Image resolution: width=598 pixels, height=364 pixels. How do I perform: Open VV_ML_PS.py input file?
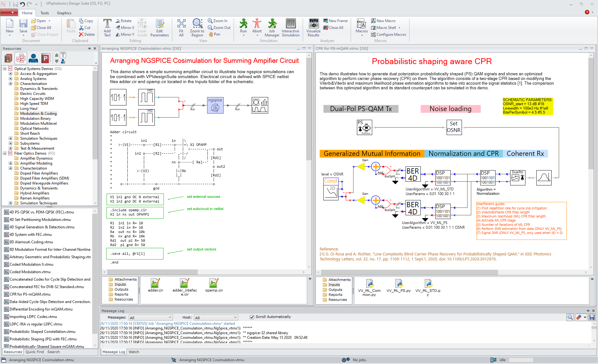pyautogui.click(x=399, y=286)
